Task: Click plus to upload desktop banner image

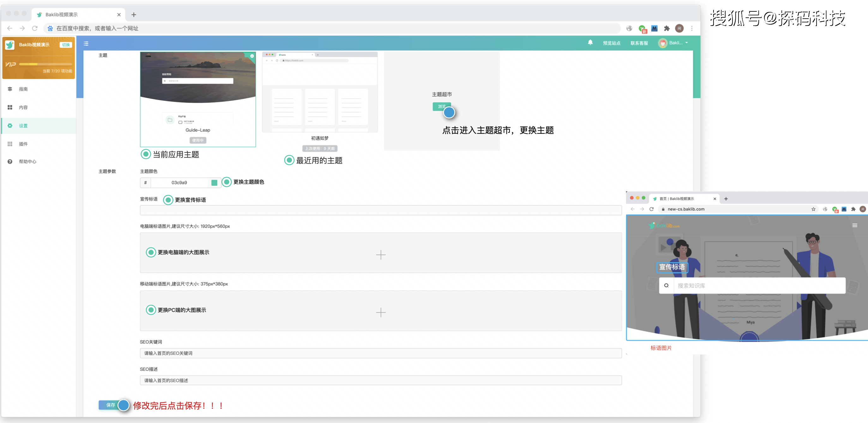Action: click(381, 255)
